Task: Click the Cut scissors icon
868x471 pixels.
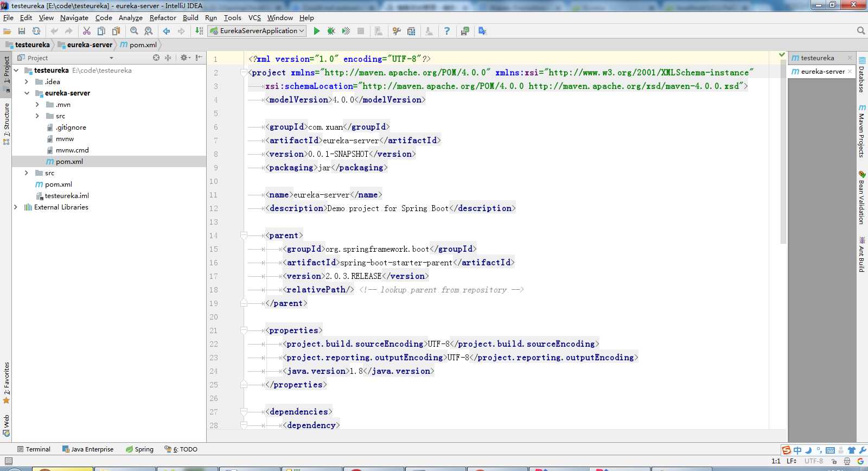Action: point(87,31)
